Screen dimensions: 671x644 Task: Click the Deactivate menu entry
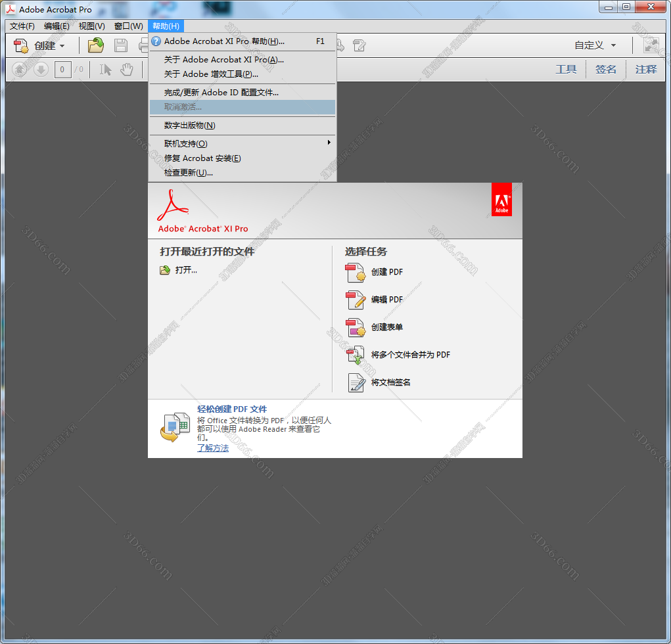click(243, 107)
